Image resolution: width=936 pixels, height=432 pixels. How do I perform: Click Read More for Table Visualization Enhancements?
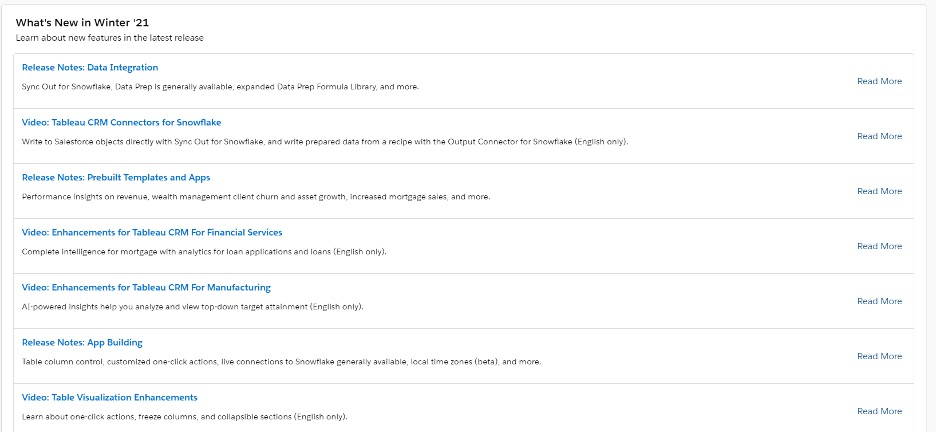(879, 411)
